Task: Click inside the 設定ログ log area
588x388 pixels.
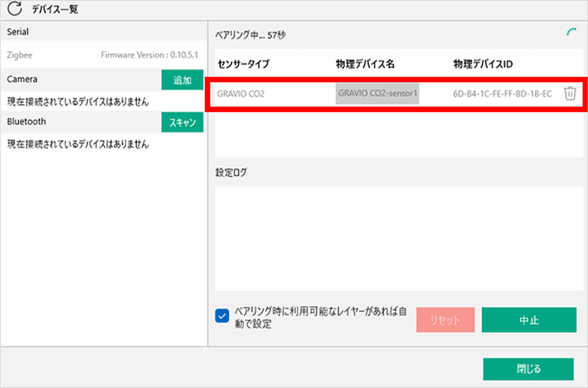Action: tap(399, 238)
